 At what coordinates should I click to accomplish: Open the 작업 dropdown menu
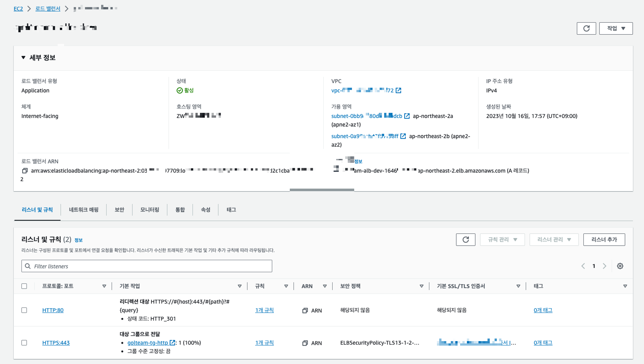click(616, 28)
